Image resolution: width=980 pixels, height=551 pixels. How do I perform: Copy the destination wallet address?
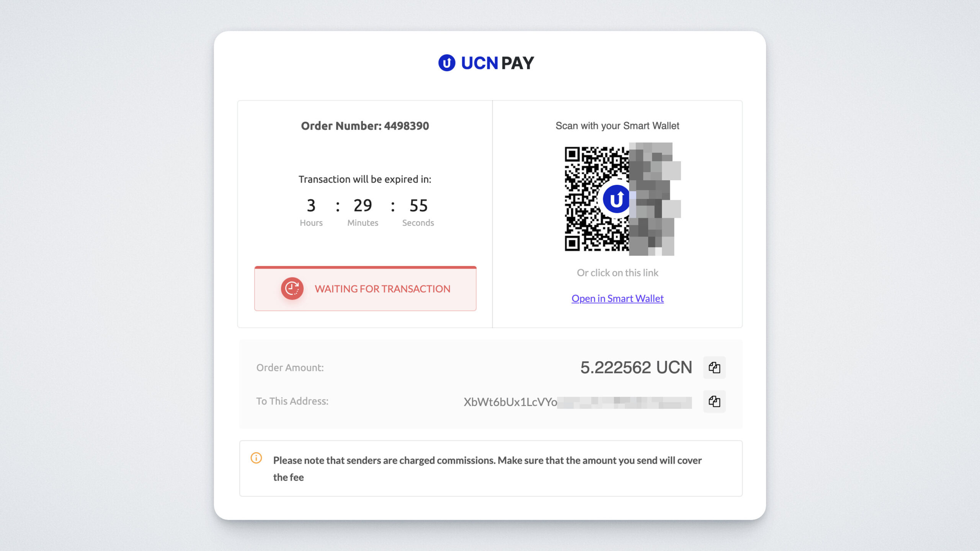[714, 401]
